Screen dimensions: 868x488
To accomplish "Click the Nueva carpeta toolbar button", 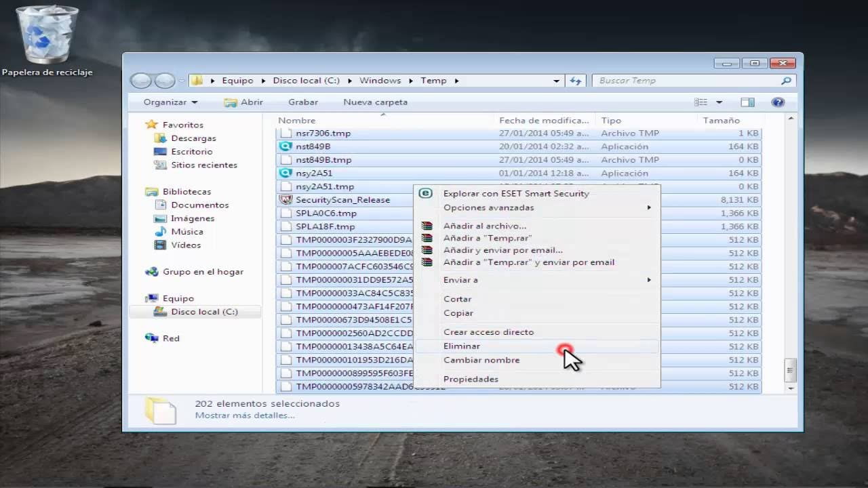I will click(376, 102).
